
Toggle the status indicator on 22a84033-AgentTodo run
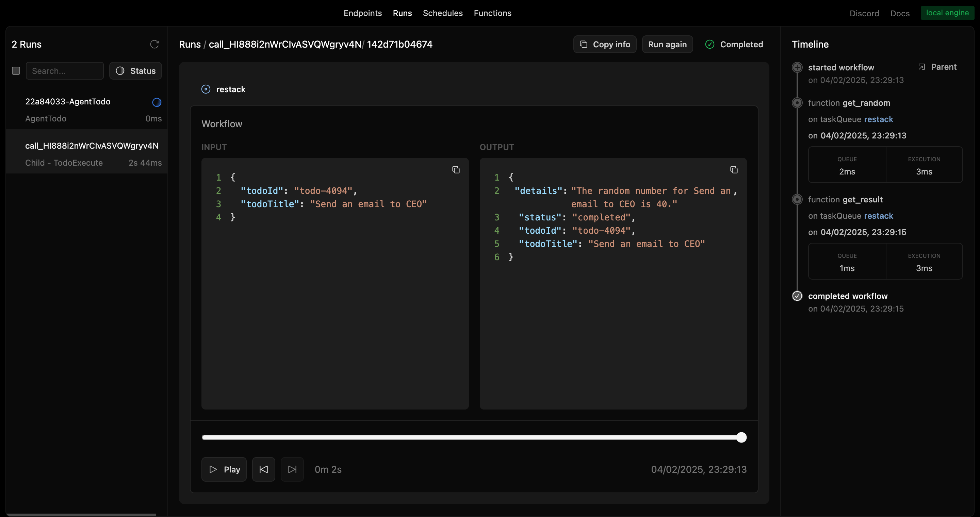coord(157,102)
